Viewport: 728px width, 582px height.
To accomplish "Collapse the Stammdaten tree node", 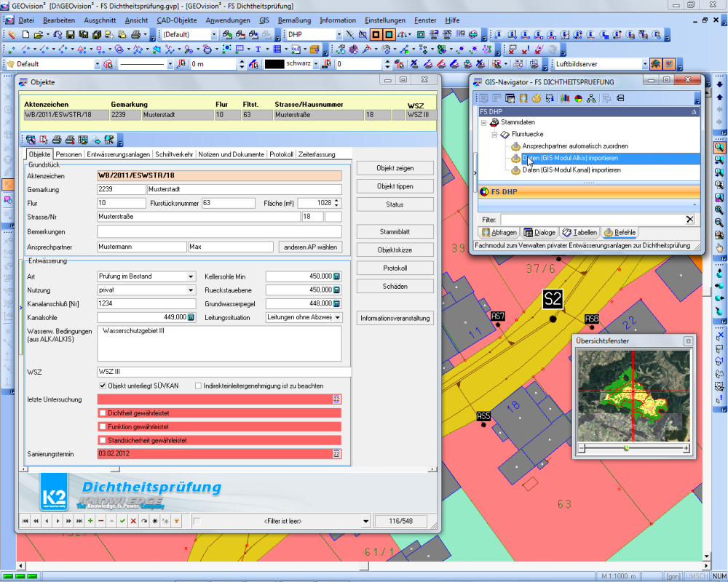I will [483, 122].
